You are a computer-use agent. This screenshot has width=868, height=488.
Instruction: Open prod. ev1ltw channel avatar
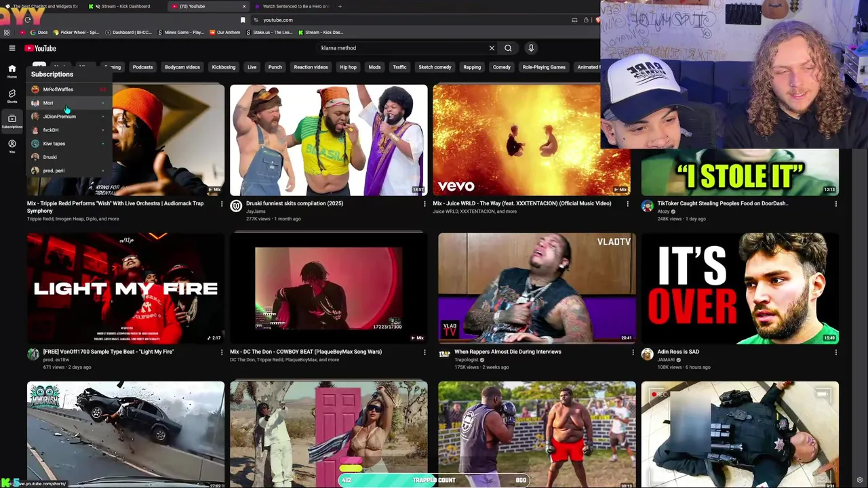point(33,354)
